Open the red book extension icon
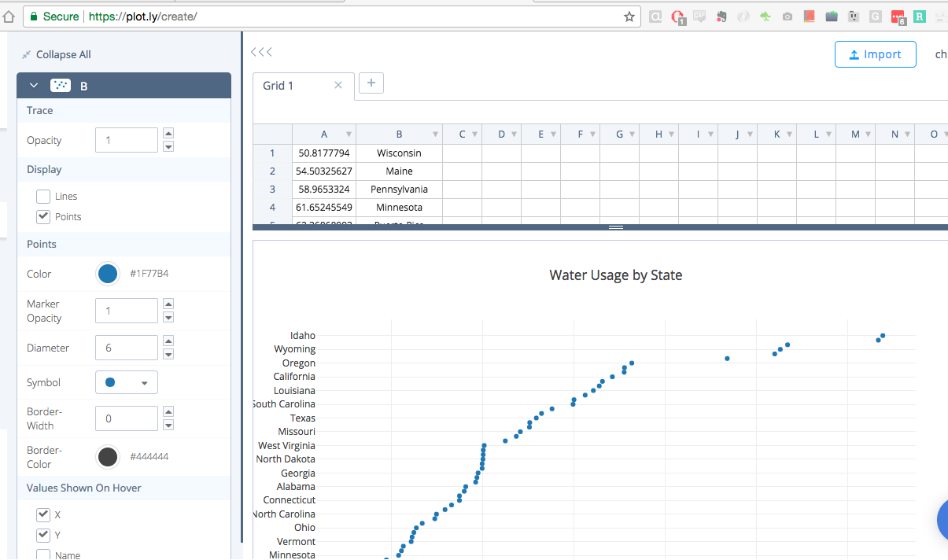This screenshot has height=560, width=948. coord(810,16)
